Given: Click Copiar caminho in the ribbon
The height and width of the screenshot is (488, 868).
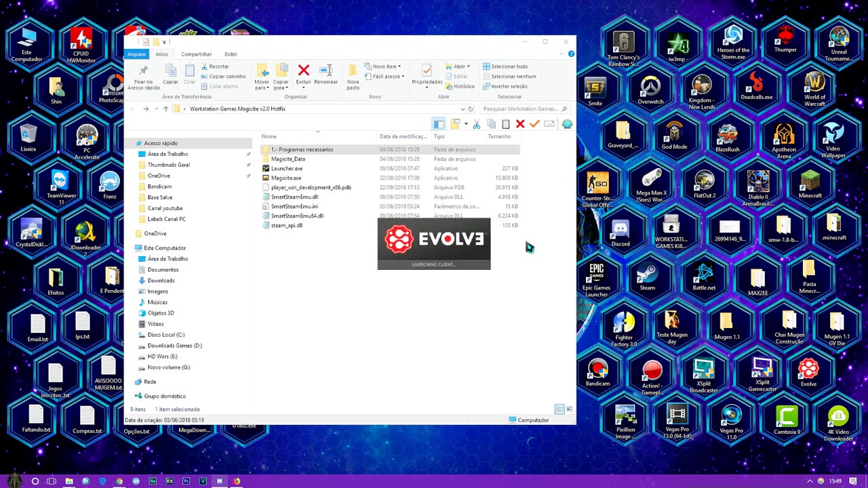Looking at the screenshot, I should 223,77.
